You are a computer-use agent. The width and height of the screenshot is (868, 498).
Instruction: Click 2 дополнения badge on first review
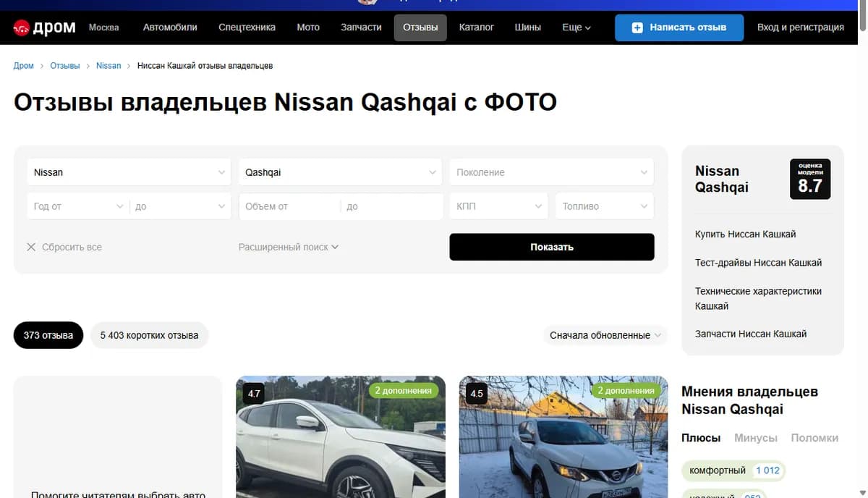[x=404, y=390]
